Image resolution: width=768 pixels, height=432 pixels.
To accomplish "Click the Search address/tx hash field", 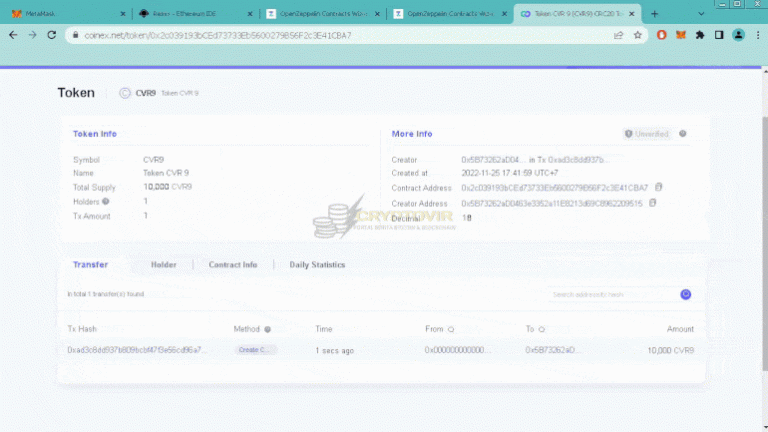I will pos(612,294).
